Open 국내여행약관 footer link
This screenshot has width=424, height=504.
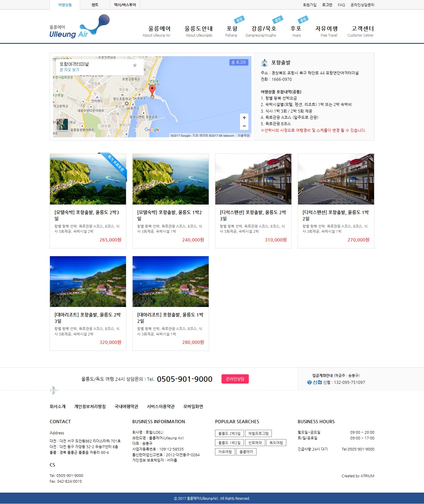tap(126, 406)
